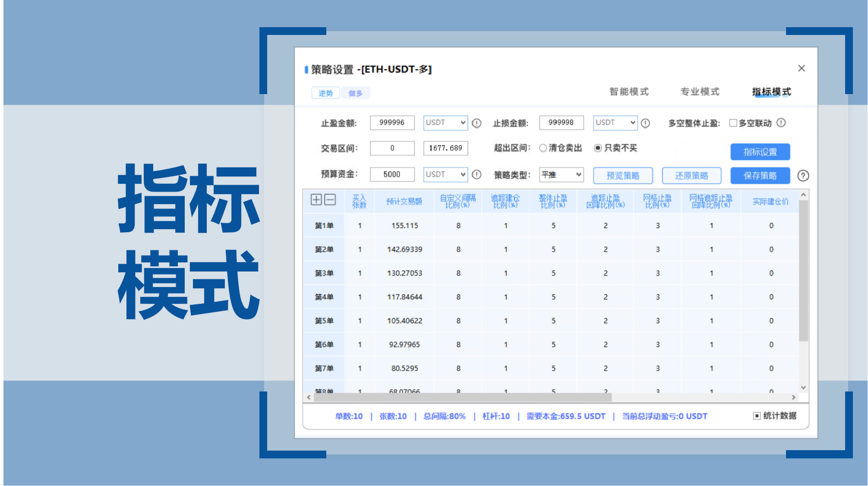Open the help question mark icon
Viewport: 868px width, 486px height.
(x=803, y=176)
